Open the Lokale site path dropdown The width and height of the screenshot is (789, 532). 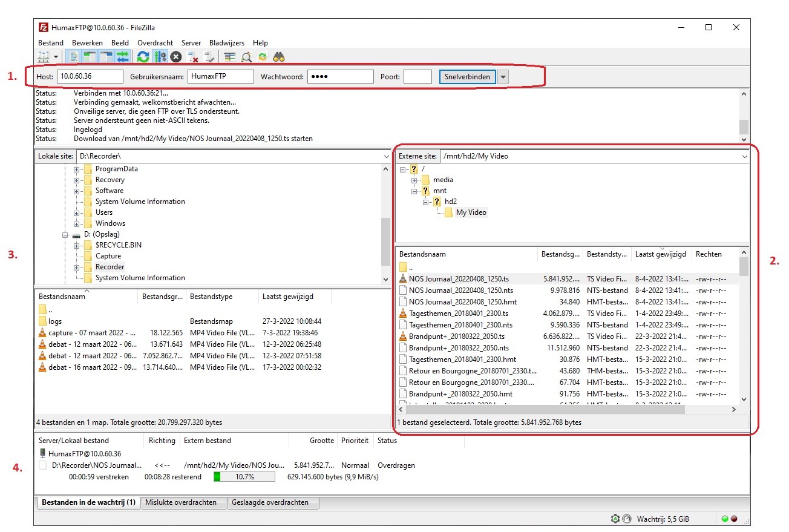386,156
